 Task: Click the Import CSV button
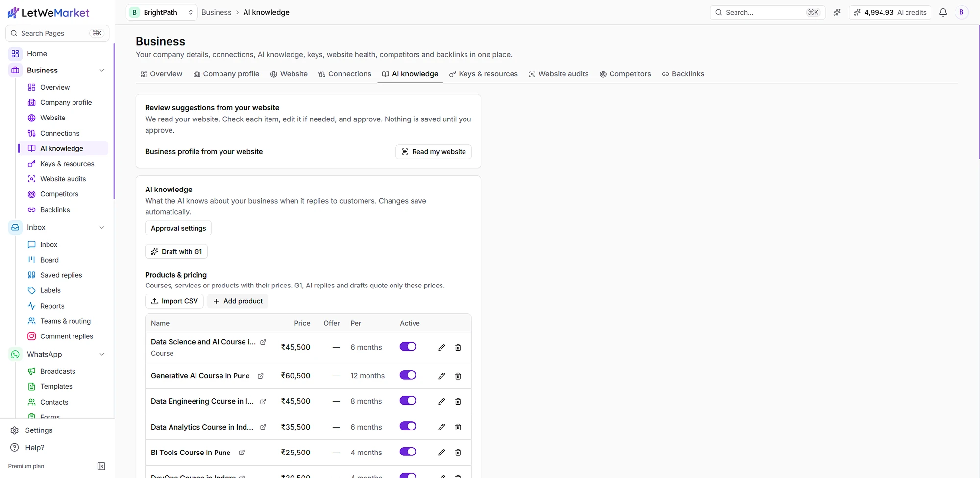tap(174, 301)
